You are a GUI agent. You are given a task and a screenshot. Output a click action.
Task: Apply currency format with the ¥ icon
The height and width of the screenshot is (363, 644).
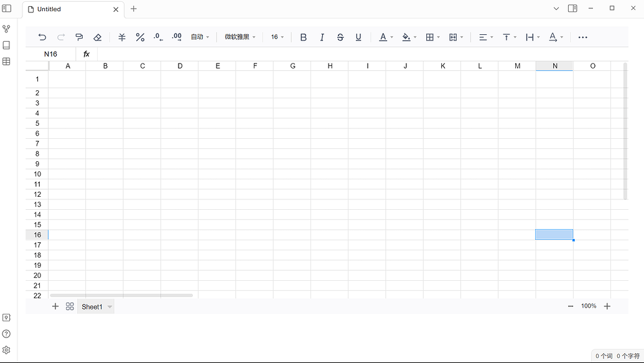[x=122, y=37]
